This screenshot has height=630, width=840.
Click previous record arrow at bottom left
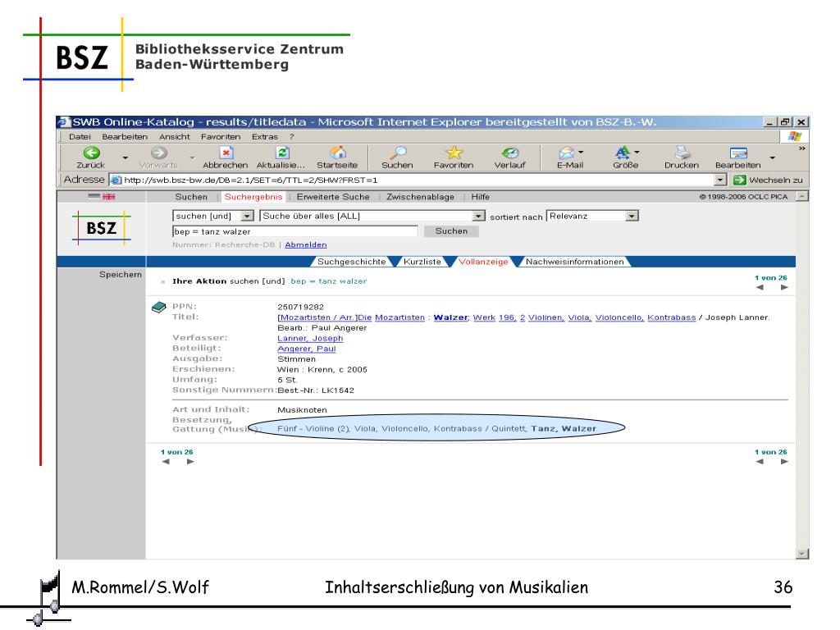click(x=166, y=462)
